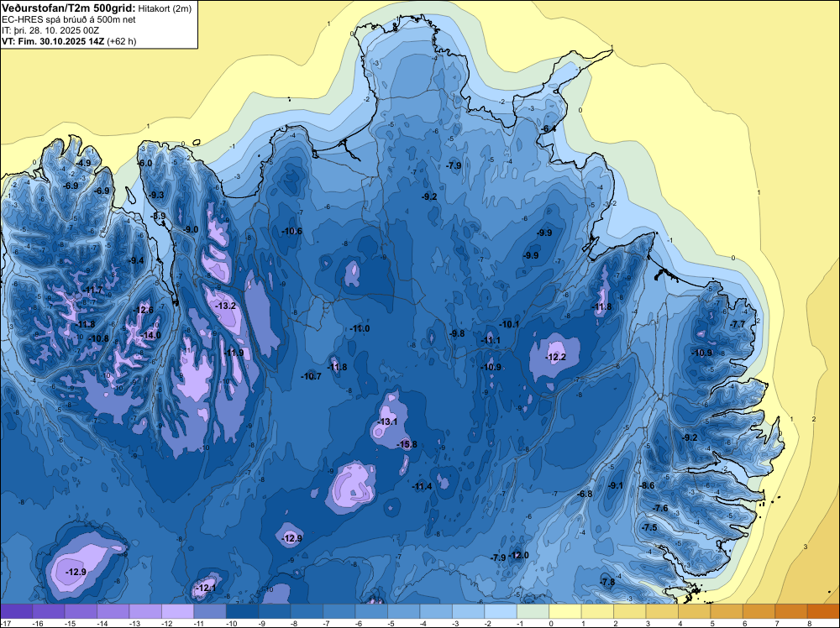Click the -14.0 temperature label
The height and width of the screenshot is (628, 840).
click(150, 335)
